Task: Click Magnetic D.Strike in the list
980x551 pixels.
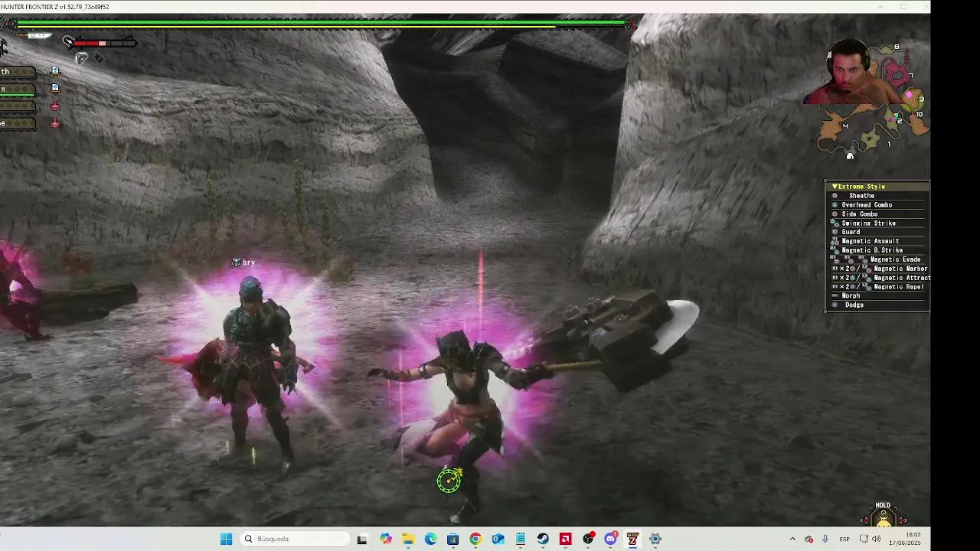Action: click(872, 250)
